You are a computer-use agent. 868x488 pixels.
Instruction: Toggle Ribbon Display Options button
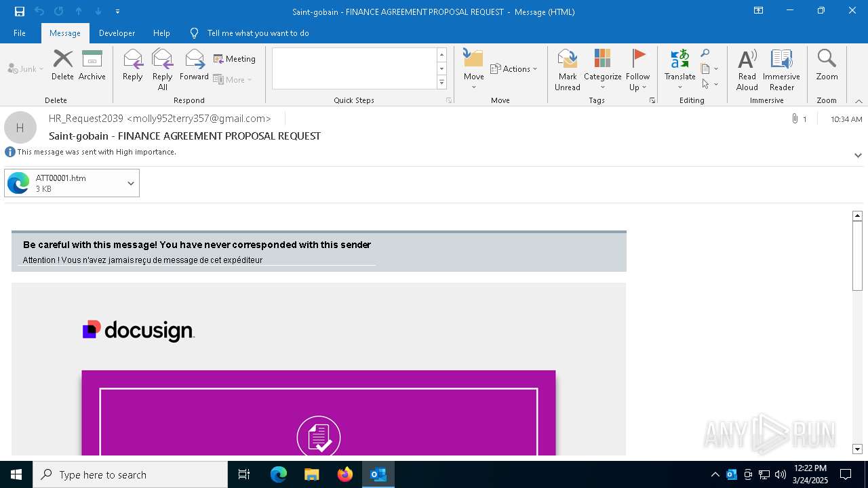point(758,11)
